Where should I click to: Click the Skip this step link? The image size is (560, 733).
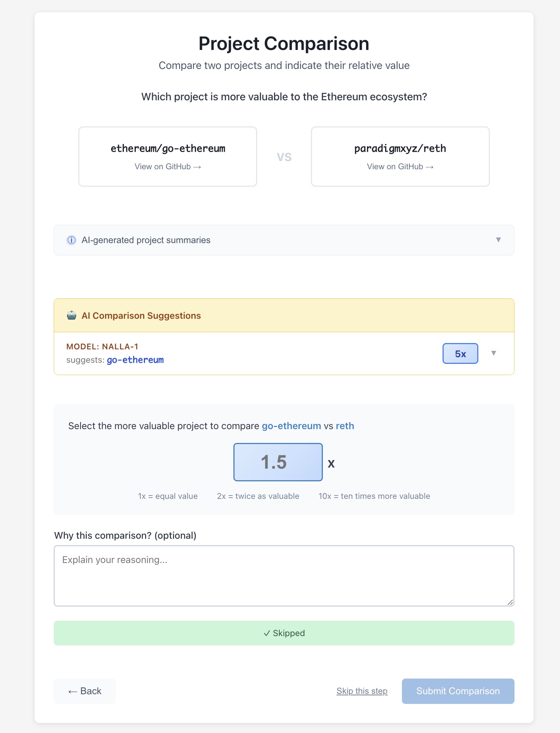pos(362,691)
